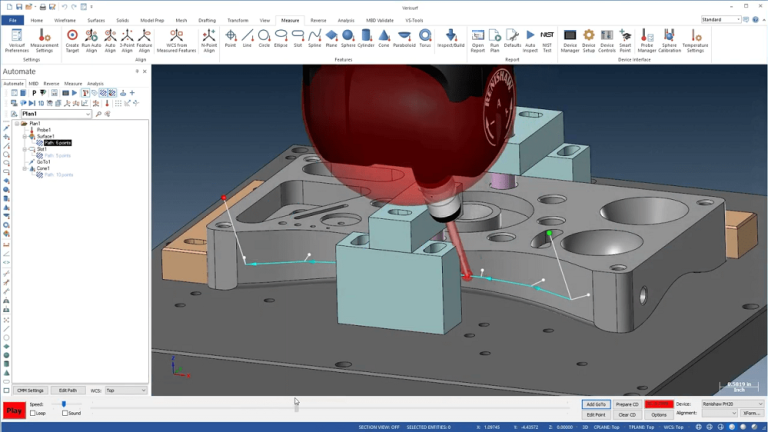Open the Plan1 plan selector dropdown

click(56, 114)
